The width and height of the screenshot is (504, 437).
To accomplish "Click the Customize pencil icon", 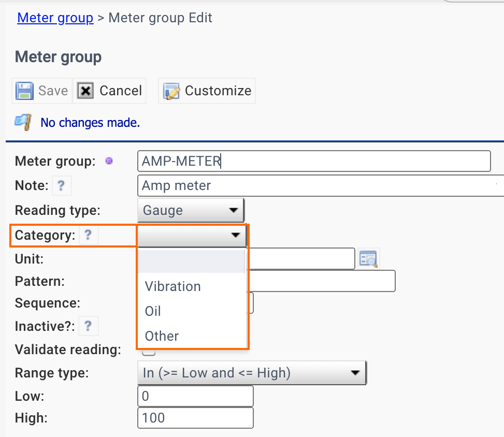I will coord(171,90).
